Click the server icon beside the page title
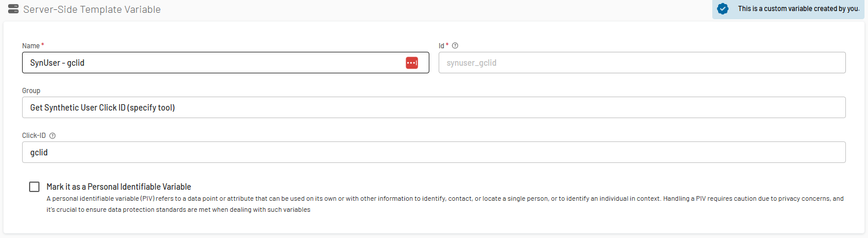868x238 pixels. click(x=13, y=9)
